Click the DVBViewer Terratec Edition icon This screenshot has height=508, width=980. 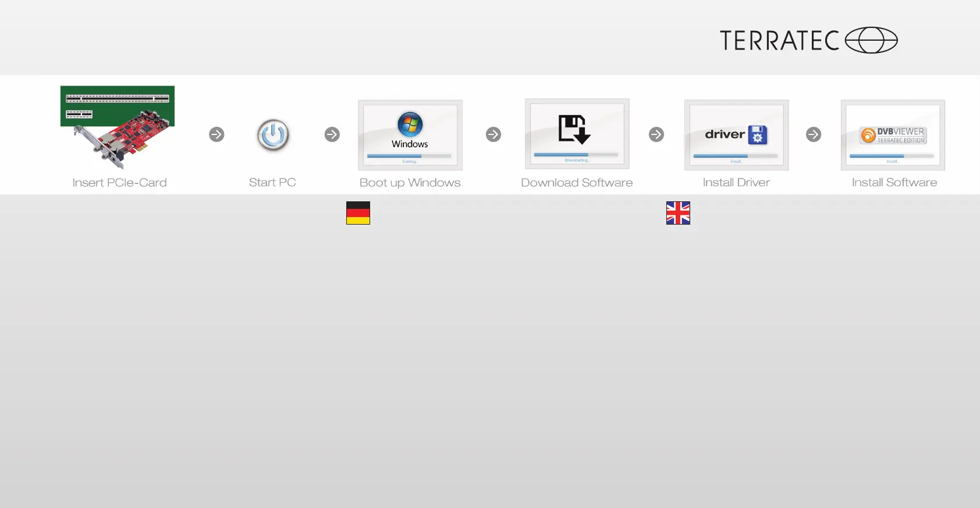coord(893,136)
